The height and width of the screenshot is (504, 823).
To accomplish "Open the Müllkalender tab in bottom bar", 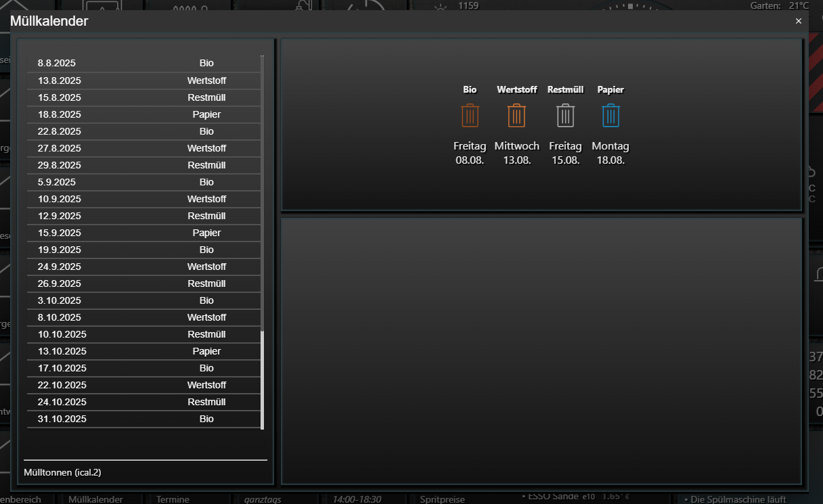I will [96, 499].
